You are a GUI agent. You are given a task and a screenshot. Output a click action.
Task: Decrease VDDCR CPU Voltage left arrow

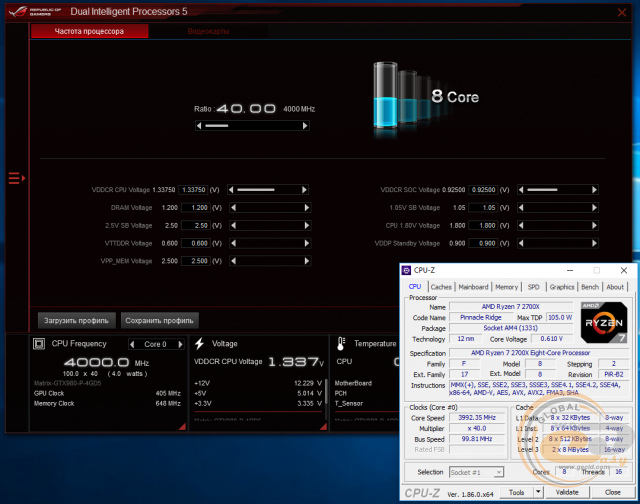pos(231,190)
